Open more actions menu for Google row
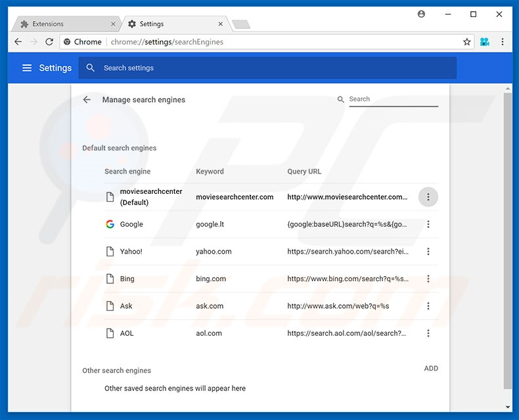The height and width of the screenshot is (420, 519). pos(428,224)
